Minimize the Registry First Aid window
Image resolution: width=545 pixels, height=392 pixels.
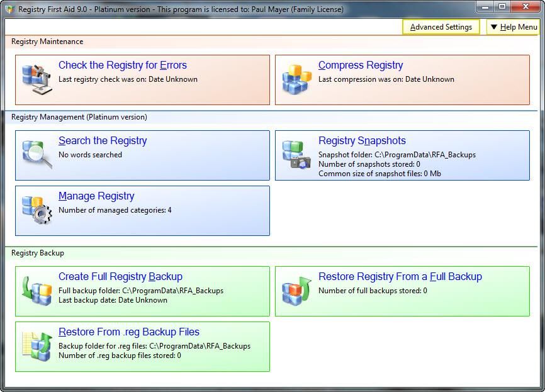click(x=483, y=7)
